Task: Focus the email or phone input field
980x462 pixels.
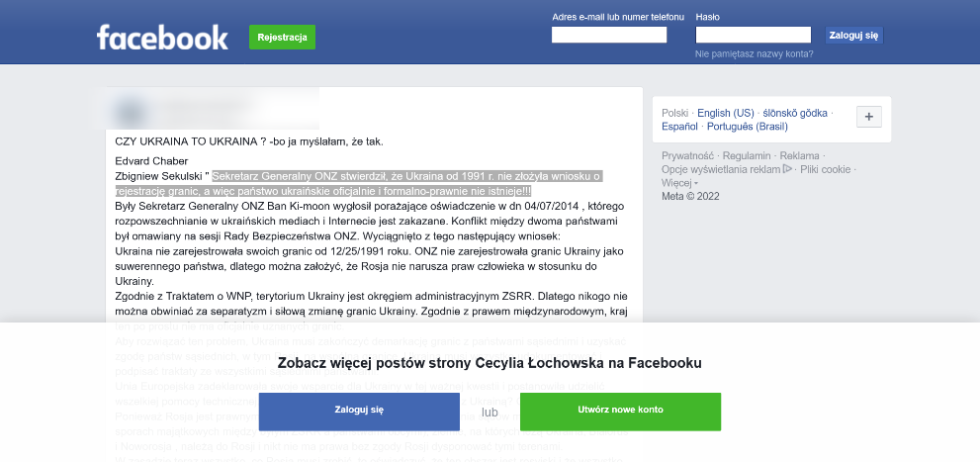Action: coord(609,35)
